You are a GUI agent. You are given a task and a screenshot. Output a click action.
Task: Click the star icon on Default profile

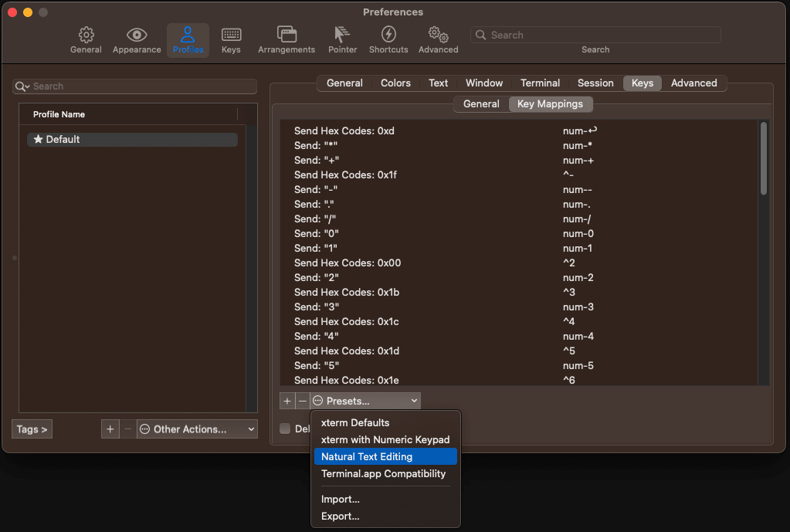(38, 139)
